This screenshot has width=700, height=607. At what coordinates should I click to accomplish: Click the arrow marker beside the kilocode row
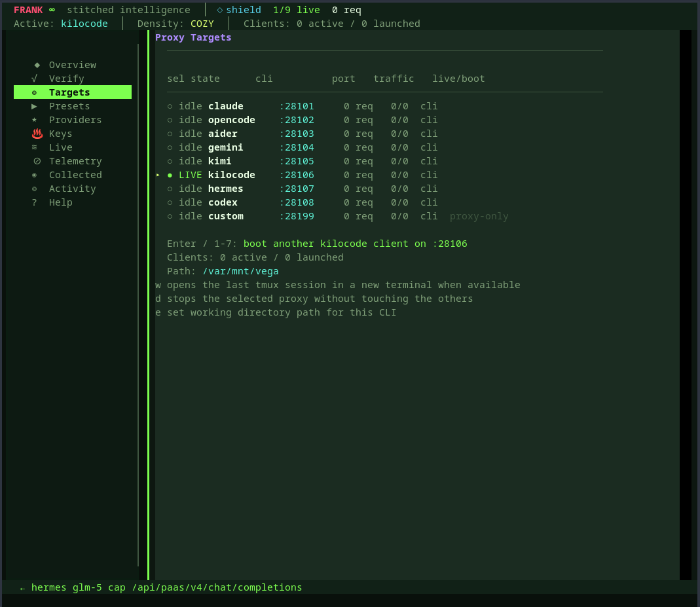157,175
